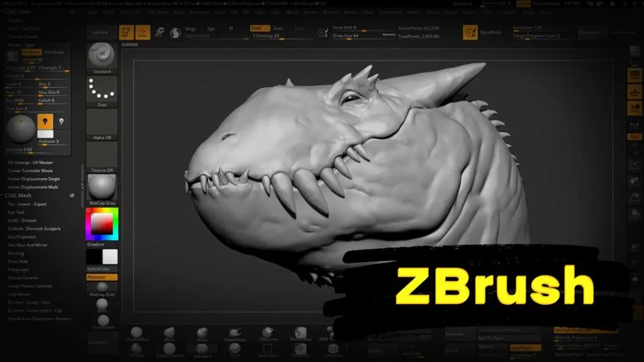Click the SwitchColor button
644x362 pixels.
pos(102,269)
